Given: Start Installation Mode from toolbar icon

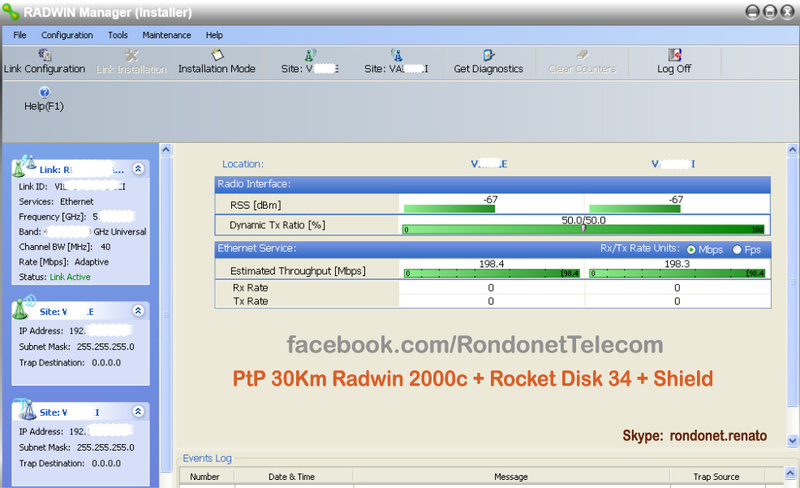Looking at the screenshot, I should (217, 54).
